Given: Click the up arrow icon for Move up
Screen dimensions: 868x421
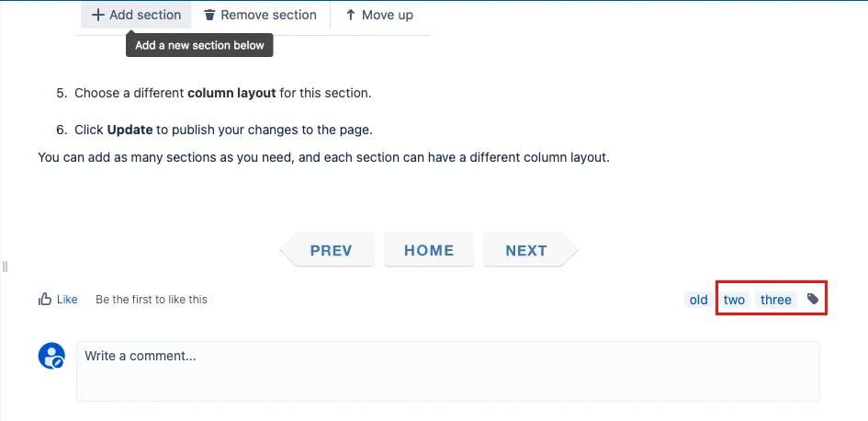Looking at the screenshot, I should coord(350,15).
